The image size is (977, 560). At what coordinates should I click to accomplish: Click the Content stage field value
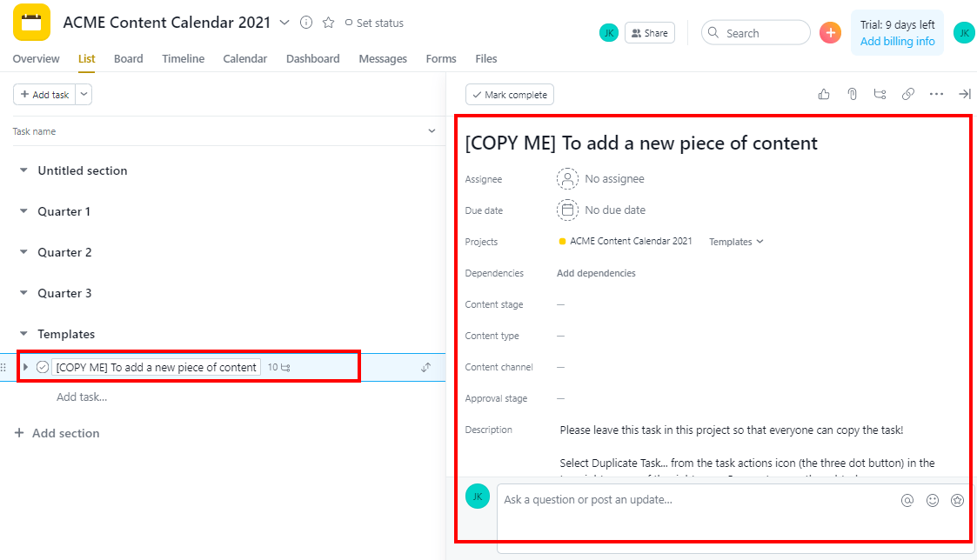coord(561,304)
